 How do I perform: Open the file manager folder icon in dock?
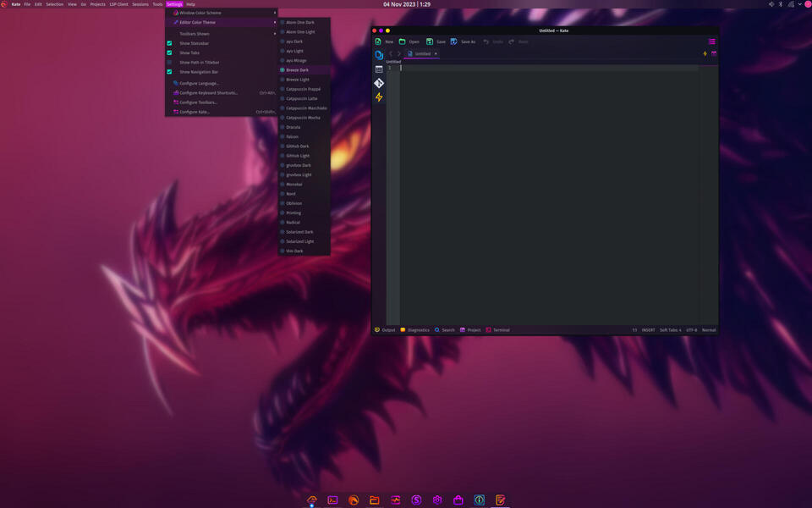(x=374, y=500)
